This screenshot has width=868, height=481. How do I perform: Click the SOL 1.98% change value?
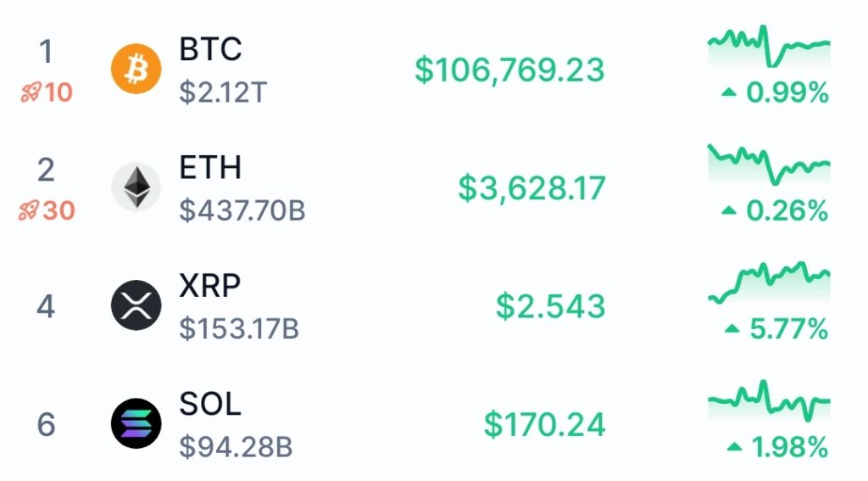(x=788, y=447)
